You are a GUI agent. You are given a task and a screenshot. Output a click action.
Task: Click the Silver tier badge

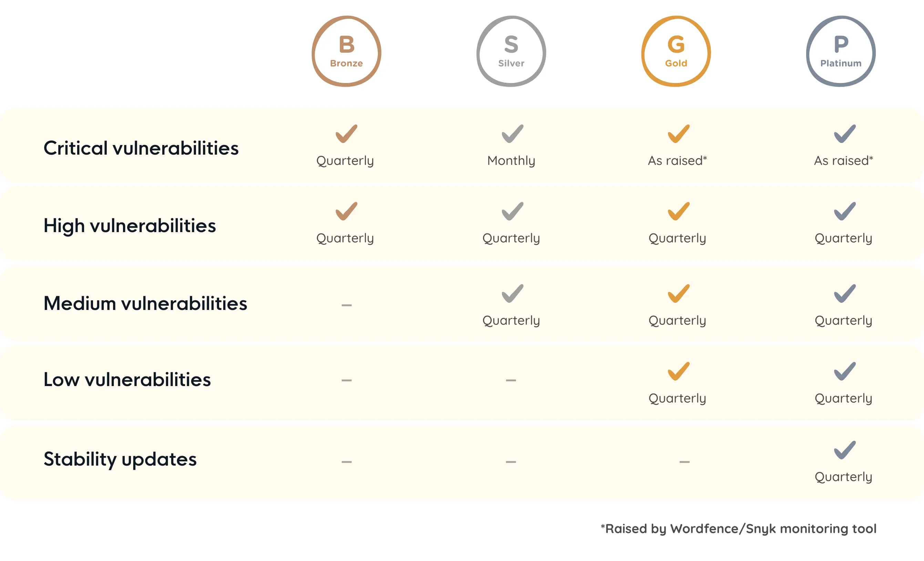(511, 51)
